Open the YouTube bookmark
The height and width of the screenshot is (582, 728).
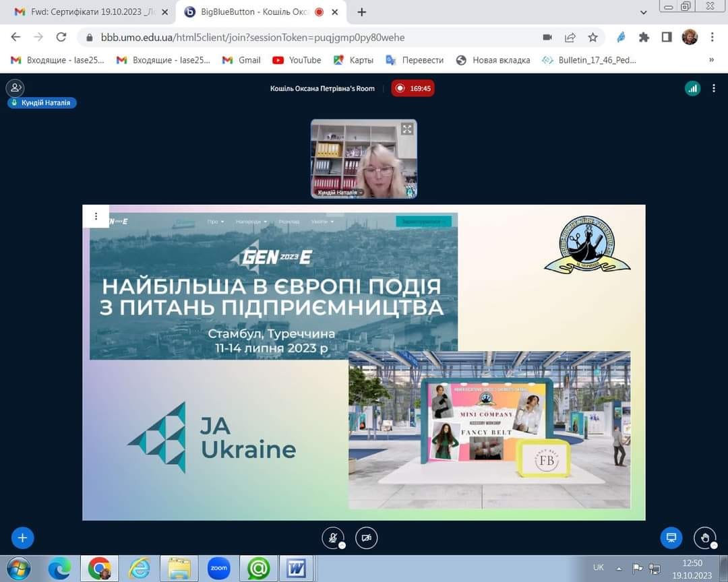click(297, 60)
